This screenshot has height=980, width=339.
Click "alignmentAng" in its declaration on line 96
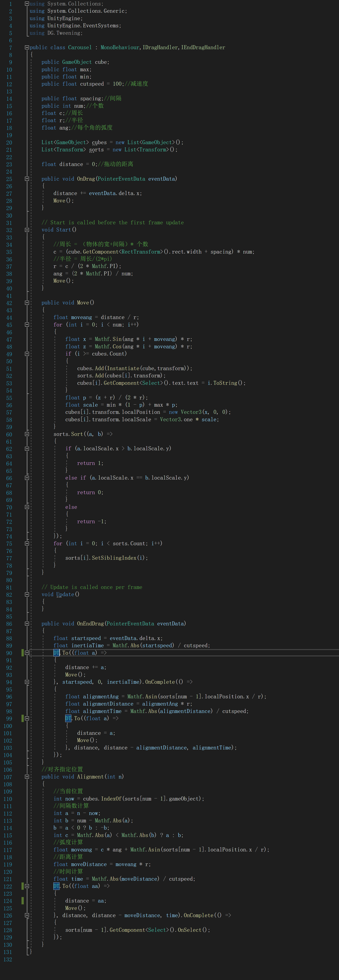101,697
